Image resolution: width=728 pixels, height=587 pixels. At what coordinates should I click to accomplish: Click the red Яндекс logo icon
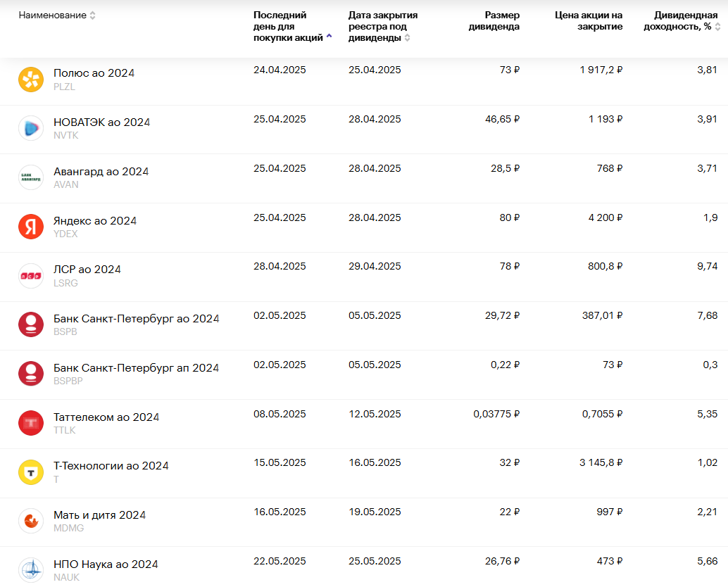click(31, 227)
